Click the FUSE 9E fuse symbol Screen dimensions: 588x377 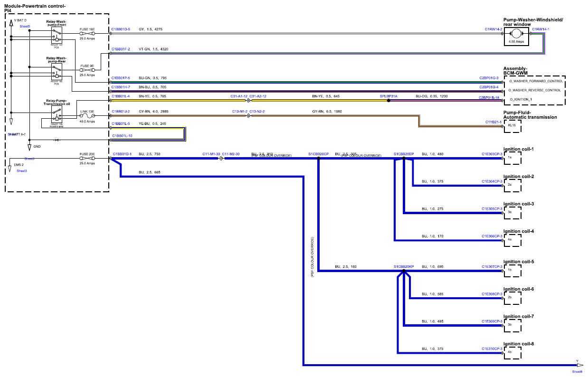coord(87,71)
